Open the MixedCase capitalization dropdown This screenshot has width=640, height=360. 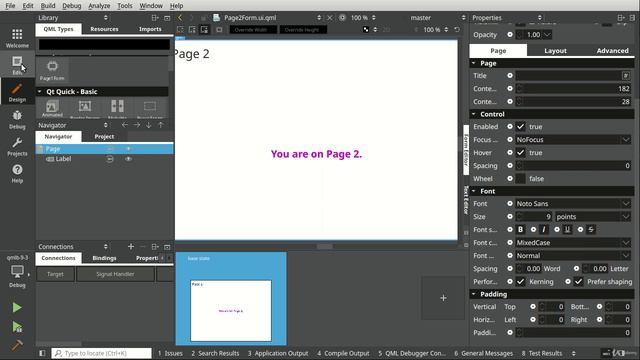[573, 242]
